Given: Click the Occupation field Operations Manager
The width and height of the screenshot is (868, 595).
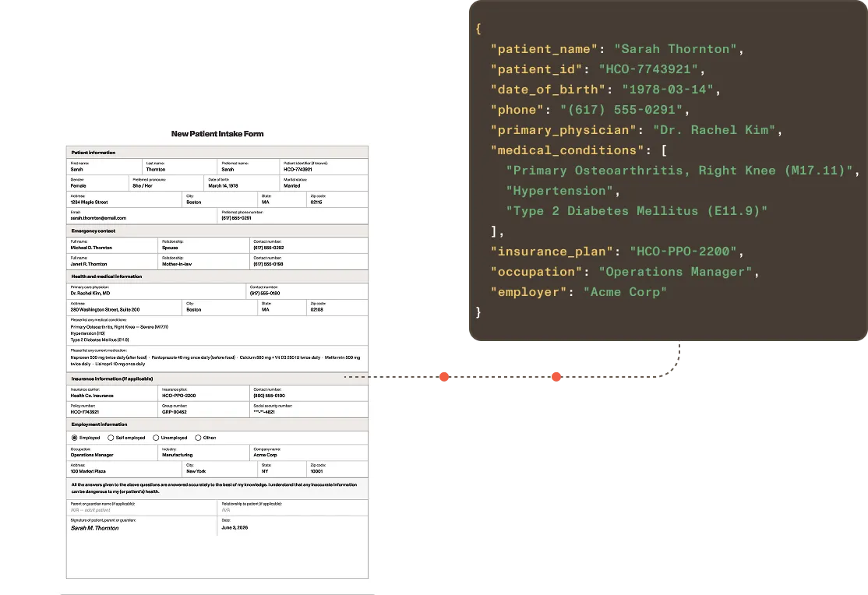Looking at the screenshot, I should click(112, 452).
